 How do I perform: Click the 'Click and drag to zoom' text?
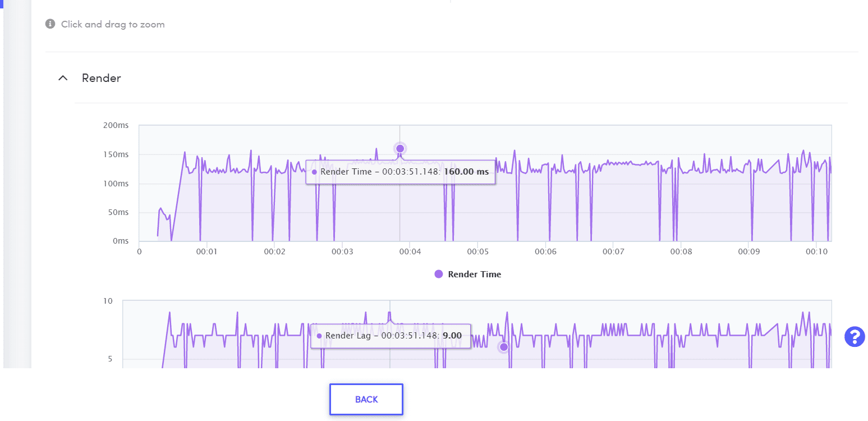(113, 24)
